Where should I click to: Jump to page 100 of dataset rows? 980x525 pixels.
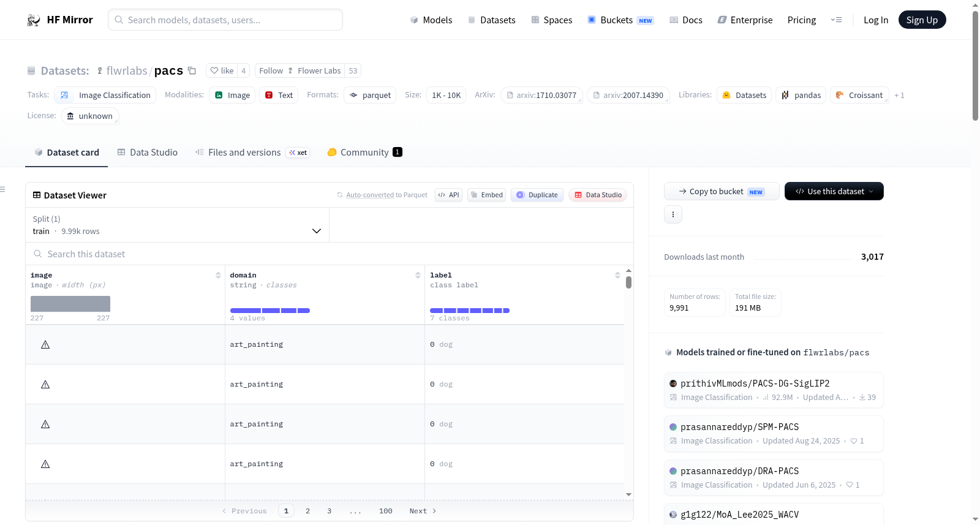pos(386,511)
